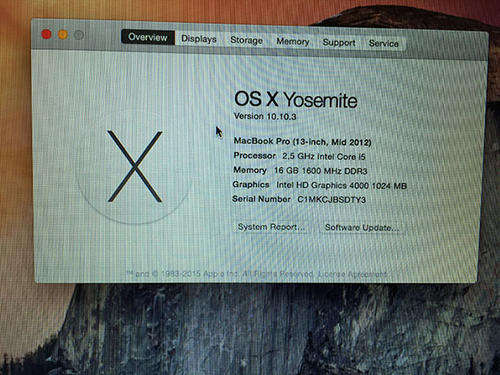500x375 pixels.
Task: Click the MacBook Pro model name text
Action: tap(302, 142)
